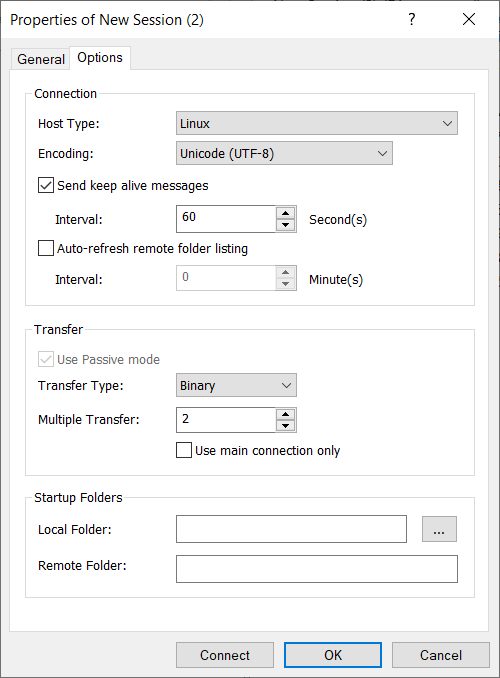Screen dimensions: 500x678
Task: Dismiss dialog with Cancel button
Action: [441, 655]
